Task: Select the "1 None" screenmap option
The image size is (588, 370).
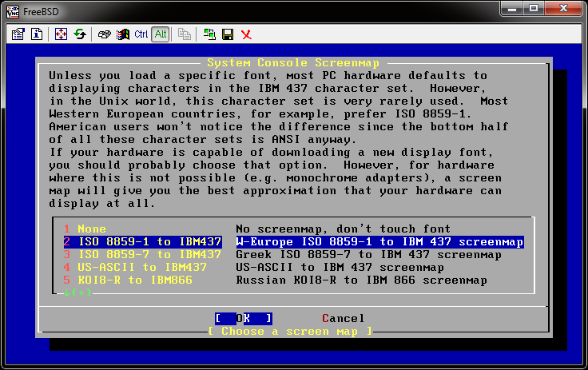Action: point(85,229)
